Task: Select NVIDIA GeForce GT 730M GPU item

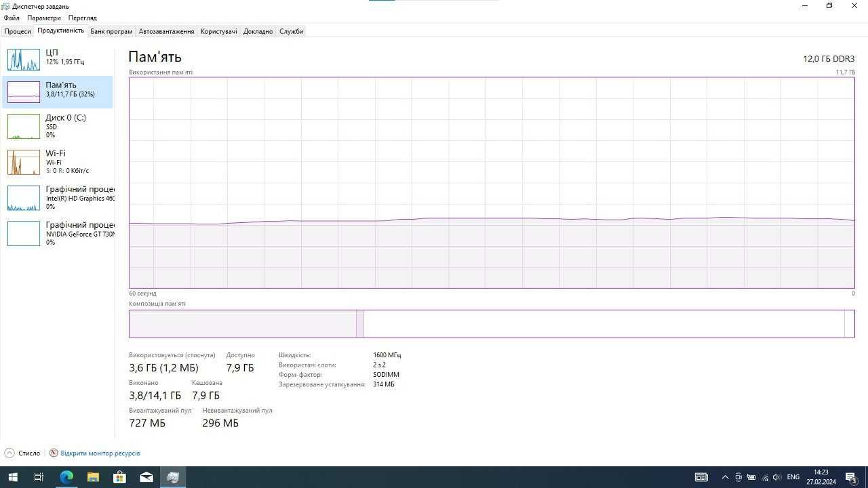Action: coord(58,234)
